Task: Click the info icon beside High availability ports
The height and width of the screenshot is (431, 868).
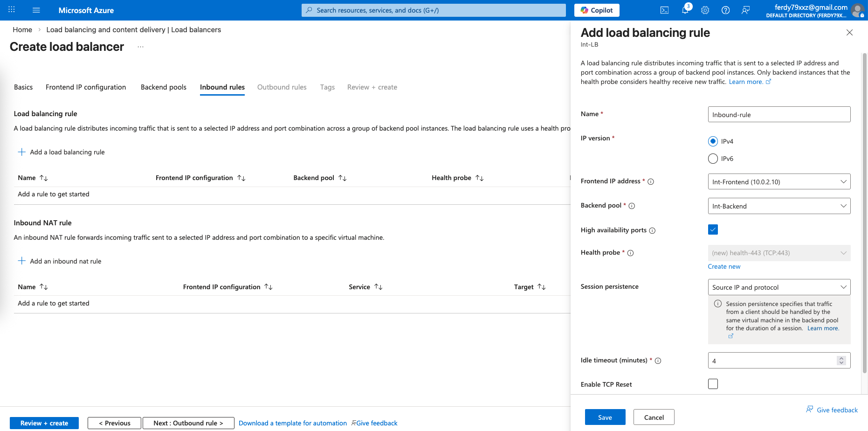Action: 652,230
